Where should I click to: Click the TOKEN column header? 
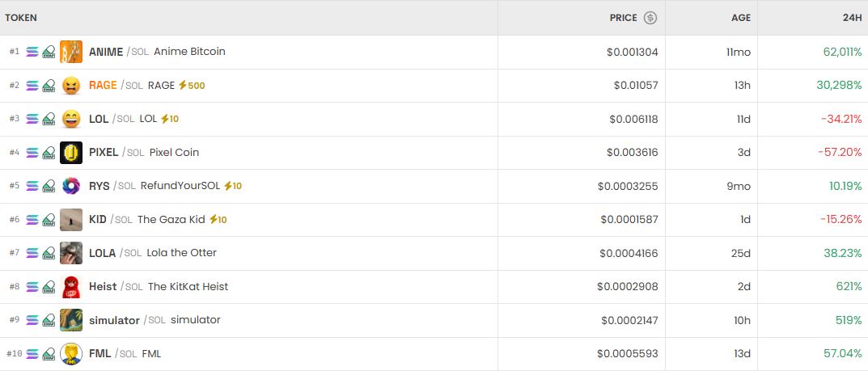[21, 18]
